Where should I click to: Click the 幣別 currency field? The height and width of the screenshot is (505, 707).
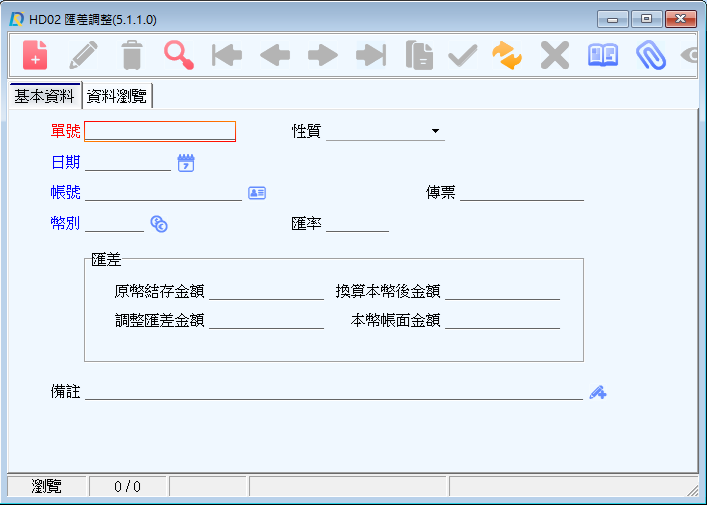pos(115,223)
